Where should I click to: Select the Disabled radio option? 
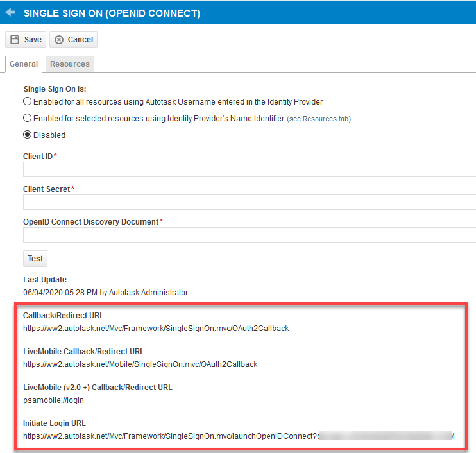pos(28,135)
